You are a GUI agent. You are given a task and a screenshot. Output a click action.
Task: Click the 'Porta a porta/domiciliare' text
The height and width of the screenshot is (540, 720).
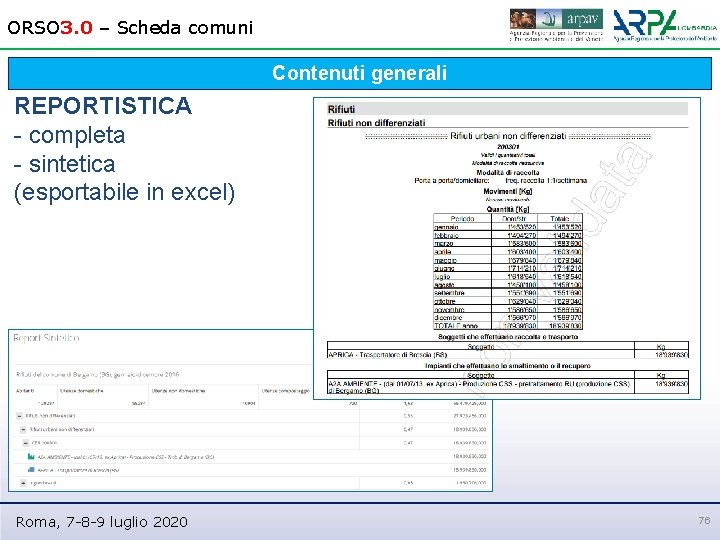tap(452, 181)
